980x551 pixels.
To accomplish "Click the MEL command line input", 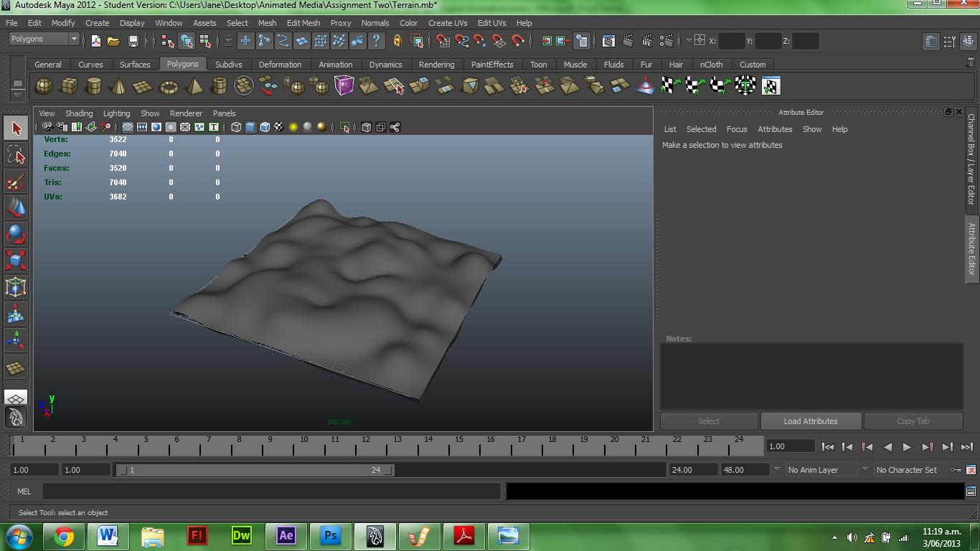I will (271, 491).
